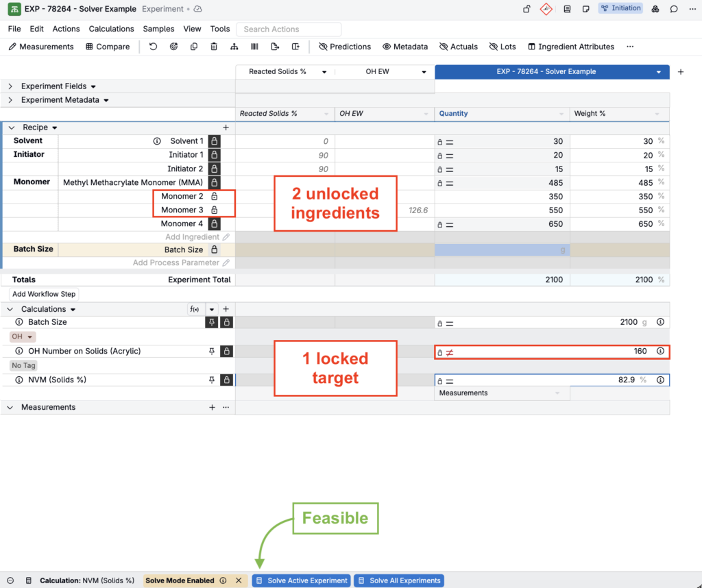Click the hierarchy tree icon in toolbar
Image resolution: width=702 pixels, height=588 pixels.
point(234,47)
